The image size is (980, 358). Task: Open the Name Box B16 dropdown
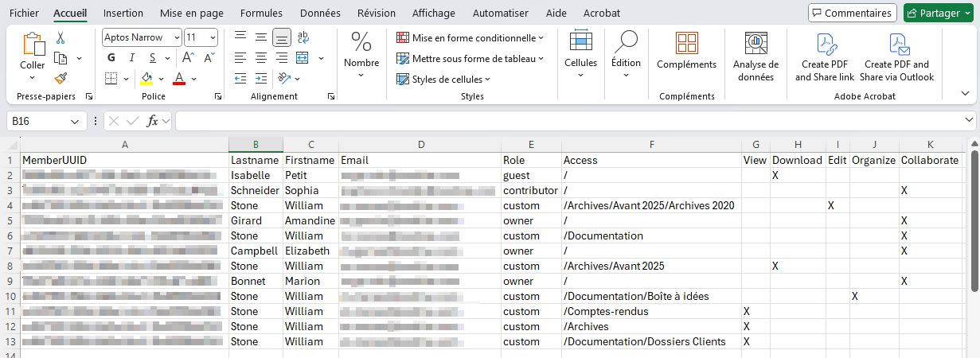(x=74, y=121)
